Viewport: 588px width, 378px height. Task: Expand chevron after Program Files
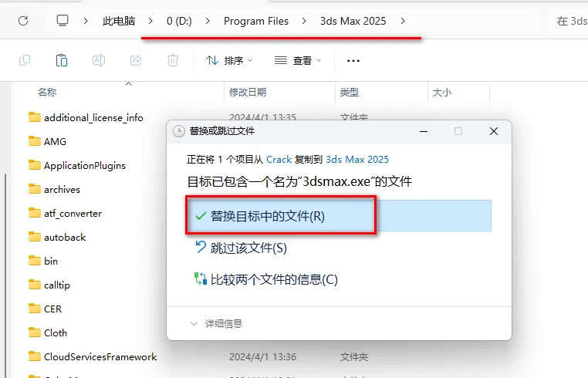[304, 21]
